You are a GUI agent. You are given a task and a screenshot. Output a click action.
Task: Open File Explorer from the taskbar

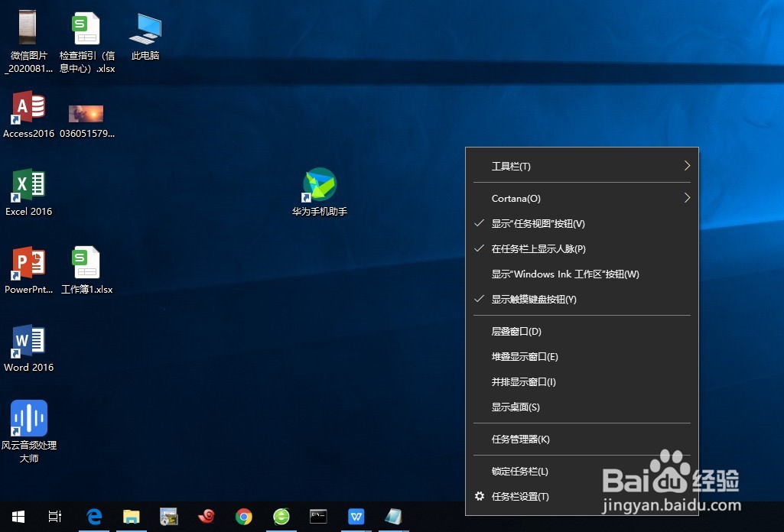(131, 517)
